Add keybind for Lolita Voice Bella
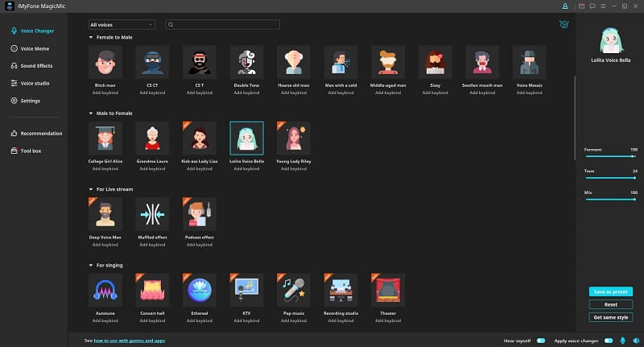This screenshot has height=347, width=644. coord(246,169)
